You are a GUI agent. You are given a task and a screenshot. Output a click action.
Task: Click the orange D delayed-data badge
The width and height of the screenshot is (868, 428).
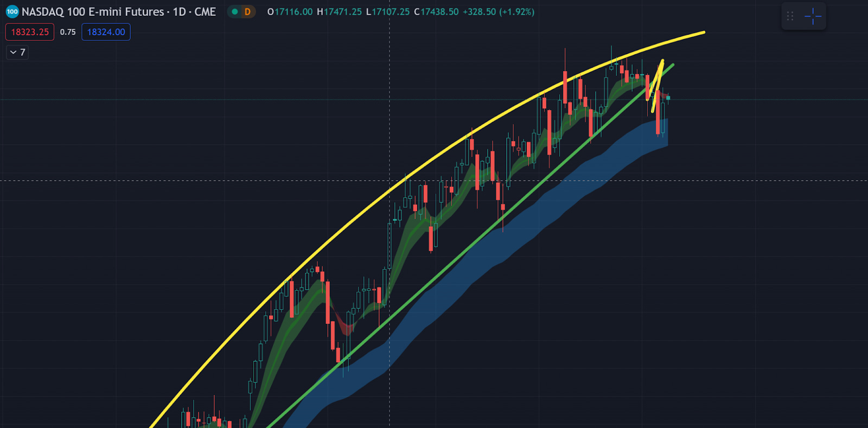point(247,11)
